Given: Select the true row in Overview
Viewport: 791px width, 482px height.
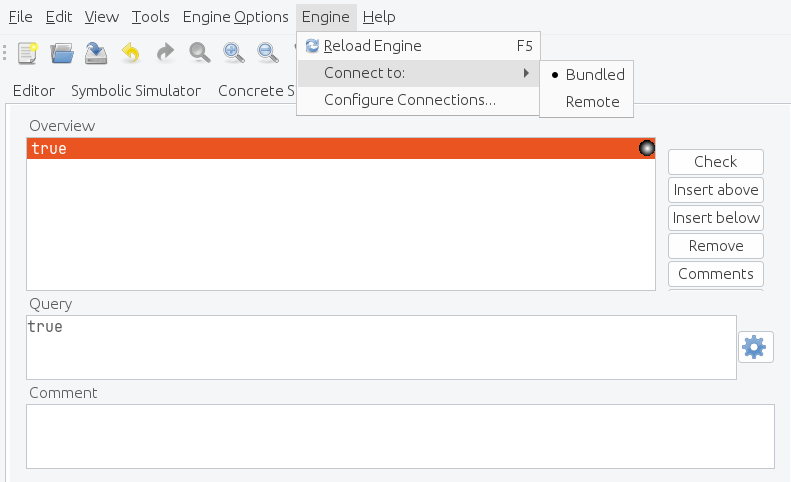Looking at the screenshot, I should pyautogui.click(x=341, y=148).
